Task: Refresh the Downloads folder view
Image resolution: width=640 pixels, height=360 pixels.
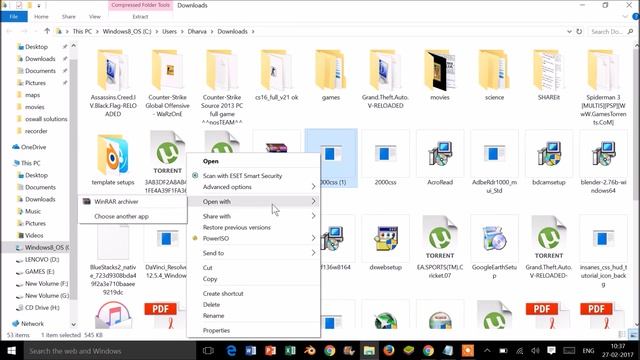Action: 579,31
